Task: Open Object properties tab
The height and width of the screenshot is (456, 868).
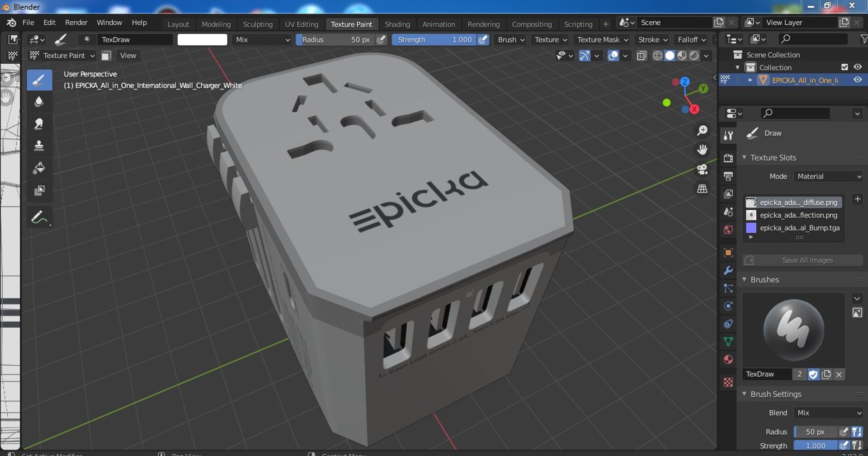Action: (x=728, y=252)
